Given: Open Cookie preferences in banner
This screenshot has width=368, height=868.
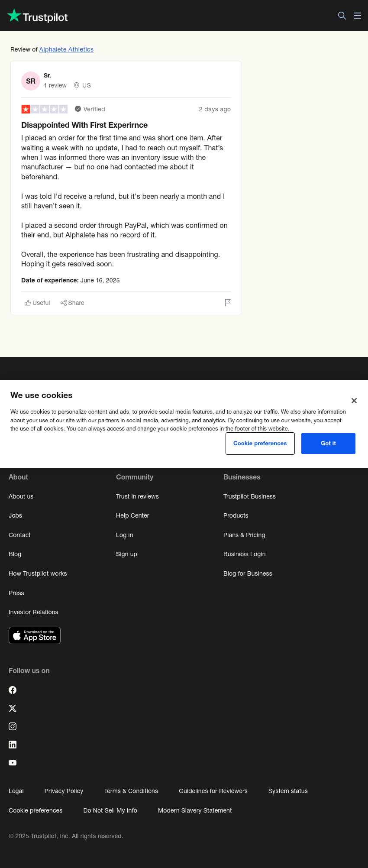Looking at the screenshot, I should 260,444.
